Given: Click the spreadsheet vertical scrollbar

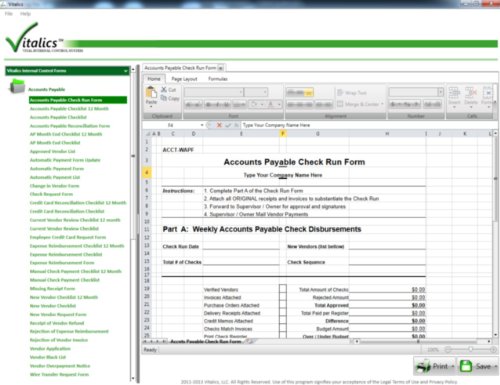Looking at the screenshot, I should [x=495, y=233].
